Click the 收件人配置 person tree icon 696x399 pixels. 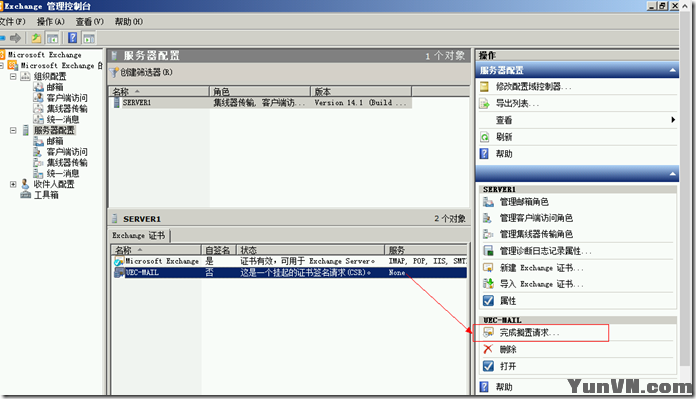[25, 184]
